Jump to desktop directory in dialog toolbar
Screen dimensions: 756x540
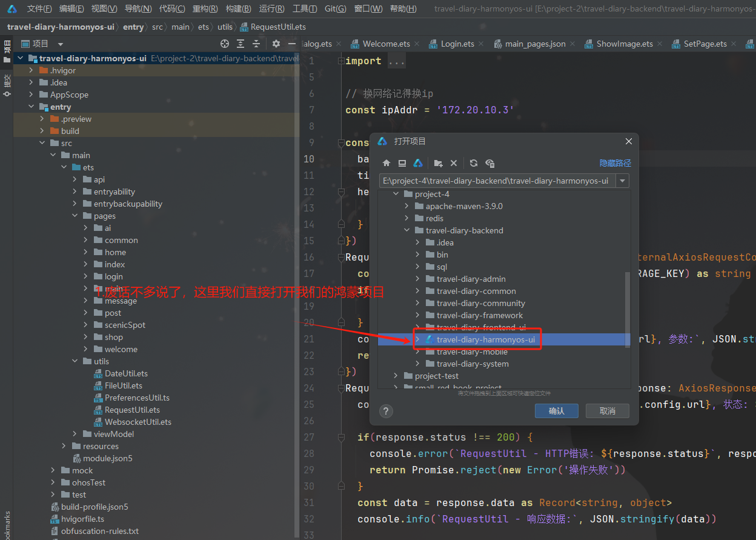402,163
